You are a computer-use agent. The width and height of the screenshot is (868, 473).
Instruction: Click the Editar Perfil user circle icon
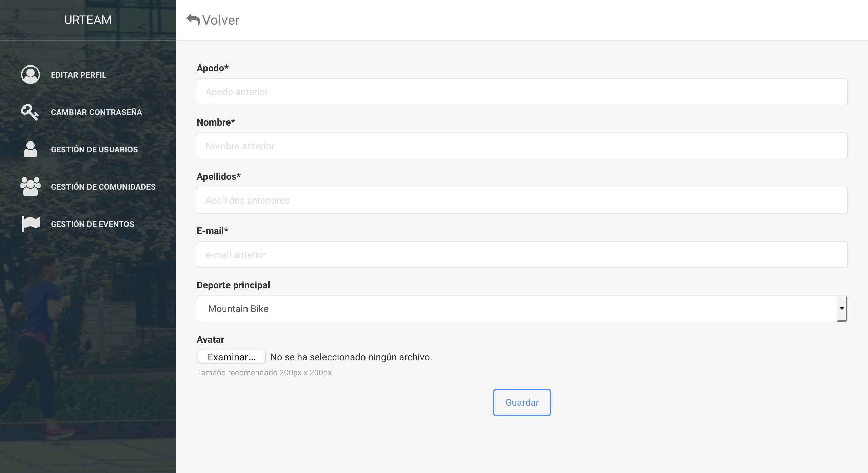click(x=31, y=75)
